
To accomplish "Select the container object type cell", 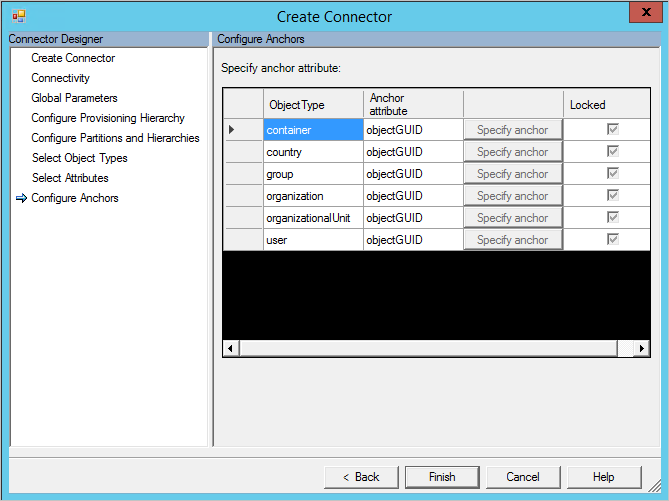I will pyautogui.click(x=313, y=130).
